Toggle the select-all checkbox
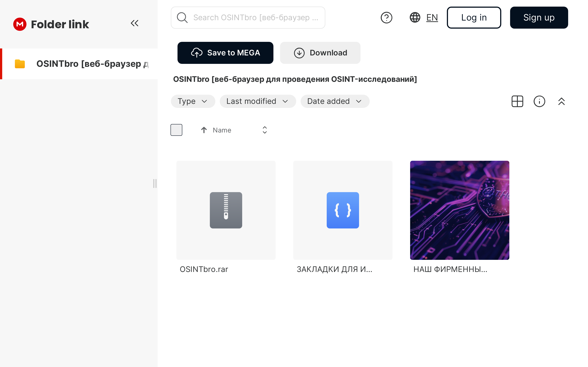The height and width of the screenshot is (367, 588). (x=176, y=130)
